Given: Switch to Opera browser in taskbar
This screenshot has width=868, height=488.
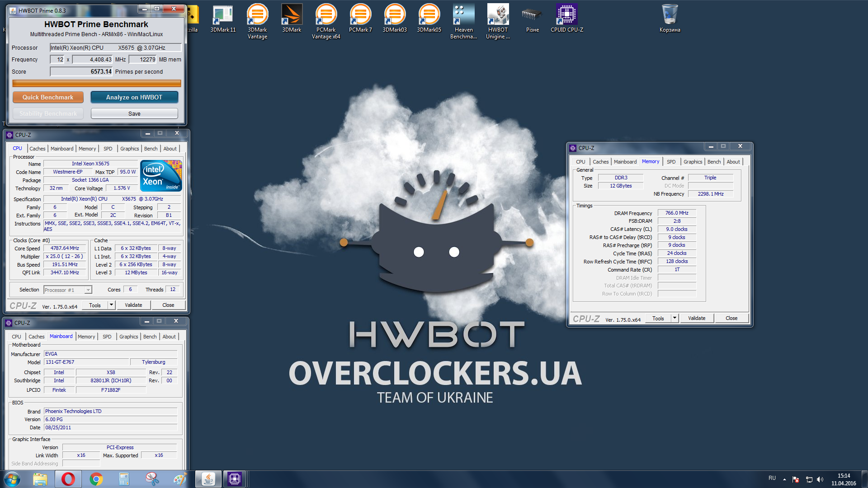Looking at the screenshot, I should (x=68, y=479).
